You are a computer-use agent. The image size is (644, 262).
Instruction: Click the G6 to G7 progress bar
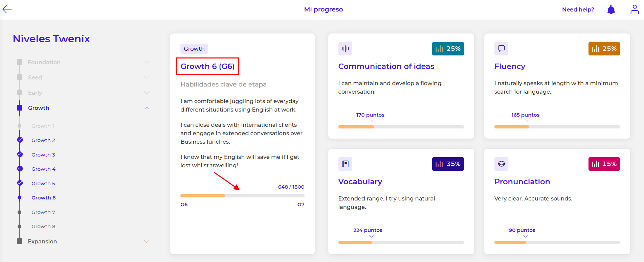[242, 196]
